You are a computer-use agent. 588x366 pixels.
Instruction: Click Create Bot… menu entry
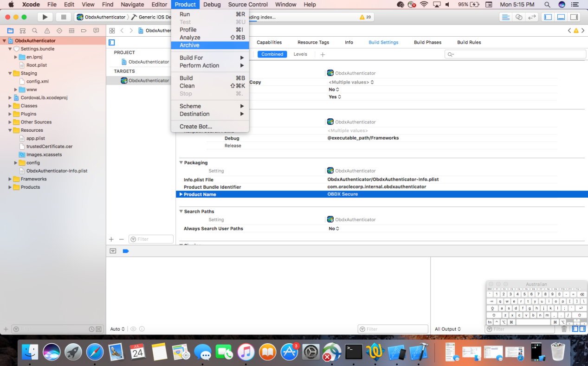210,127
